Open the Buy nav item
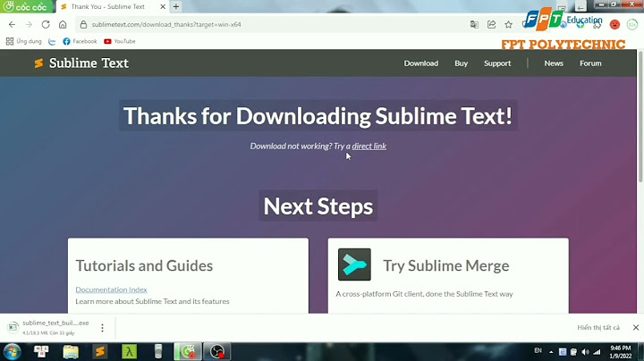 [461, 63]
